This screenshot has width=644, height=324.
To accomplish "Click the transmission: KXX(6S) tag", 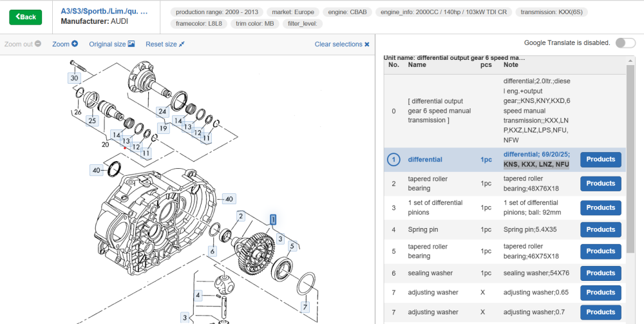I will (x=551, y=12).
